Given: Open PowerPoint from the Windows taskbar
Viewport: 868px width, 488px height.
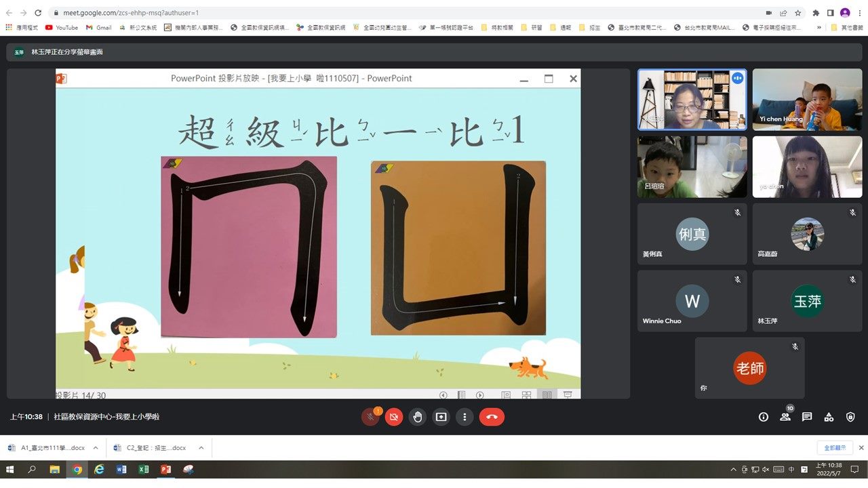Looking at the screenshot, I should click(165, 469).
